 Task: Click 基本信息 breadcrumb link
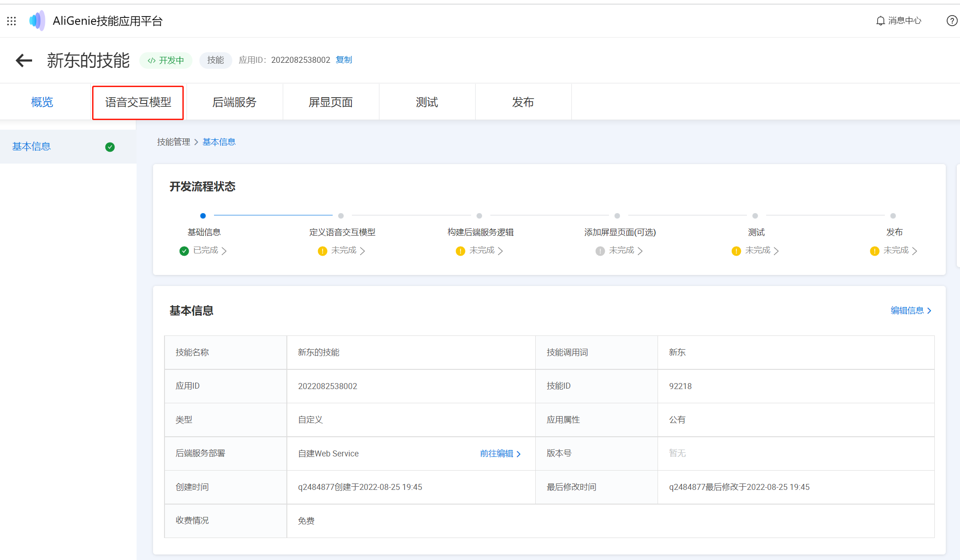coord(219,142)
